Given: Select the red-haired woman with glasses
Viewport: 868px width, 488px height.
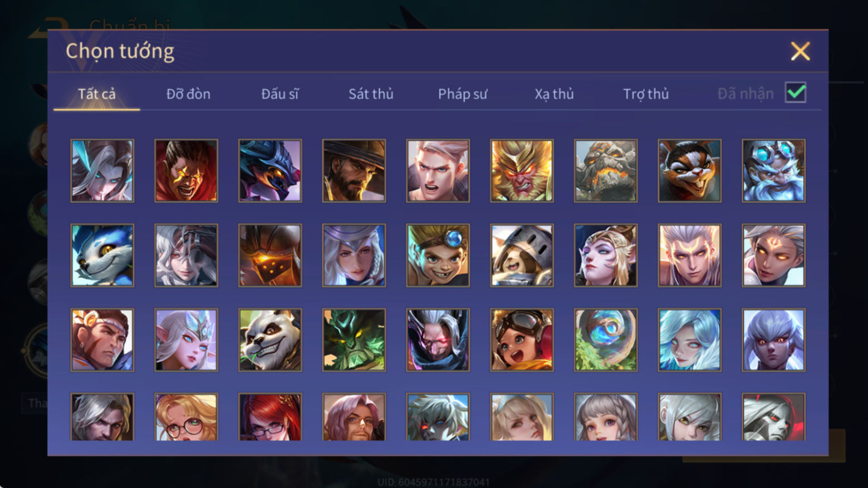Looking at the screenshot, I should 270,417.
